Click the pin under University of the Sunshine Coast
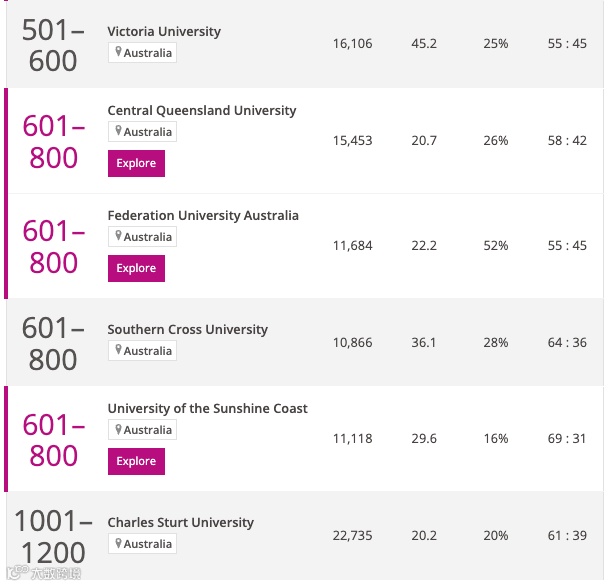This screenshot has width=610, height=586. [118, 430]
